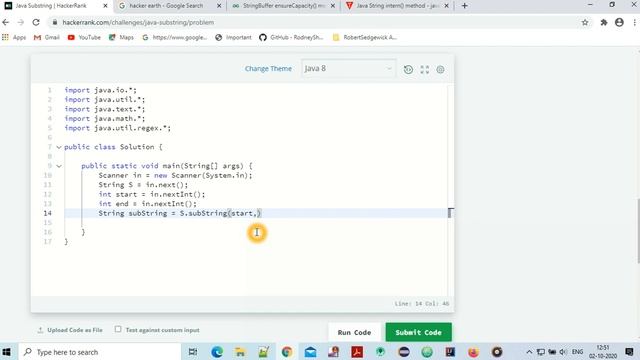Viewport: 640px width, 360px height.
Task: Switch to the Java String intern tab
Action: coord(397,6)
